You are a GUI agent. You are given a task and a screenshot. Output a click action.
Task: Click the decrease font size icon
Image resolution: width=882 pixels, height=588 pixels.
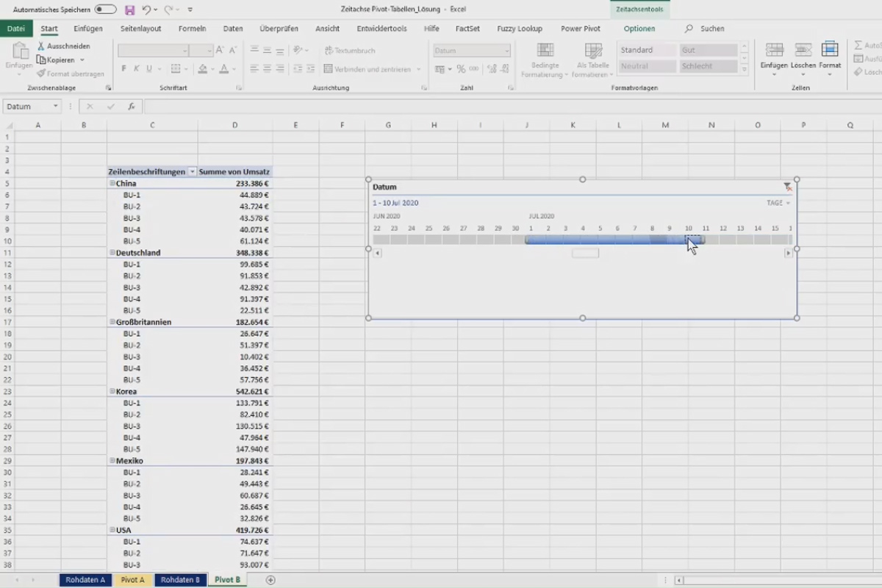[x=234, y=51]
